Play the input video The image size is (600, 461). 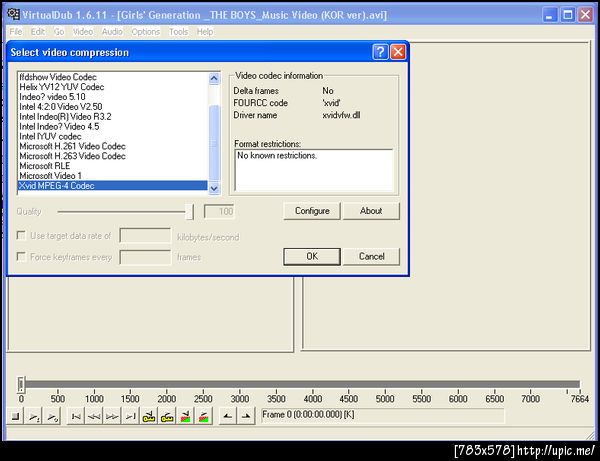tap(34, 416)
